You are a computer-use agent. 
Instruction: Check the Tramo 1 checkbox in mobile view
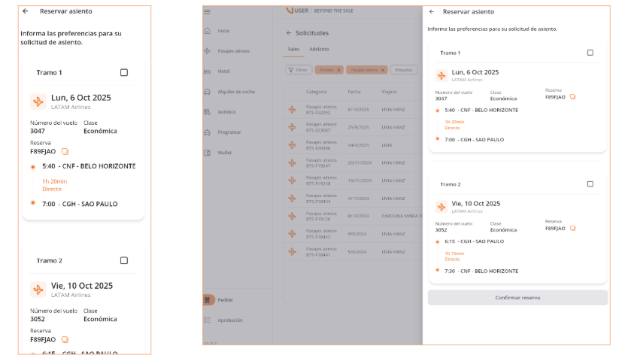(124, 72)
